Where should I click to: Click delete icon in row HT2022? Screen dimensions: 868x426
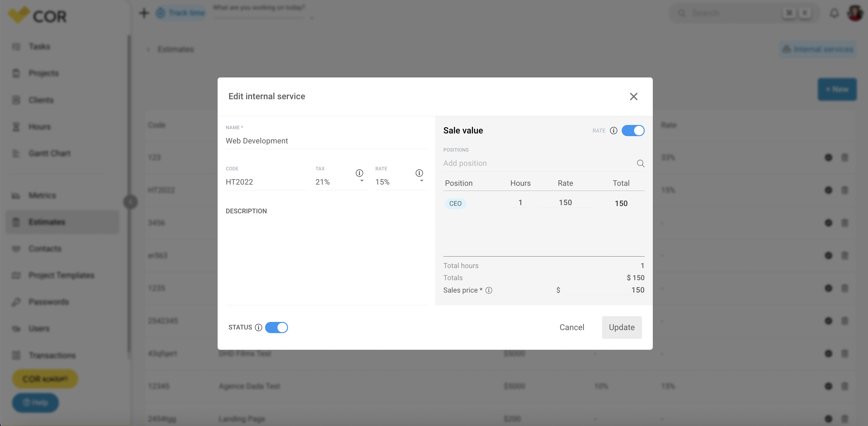pos(844,190)
